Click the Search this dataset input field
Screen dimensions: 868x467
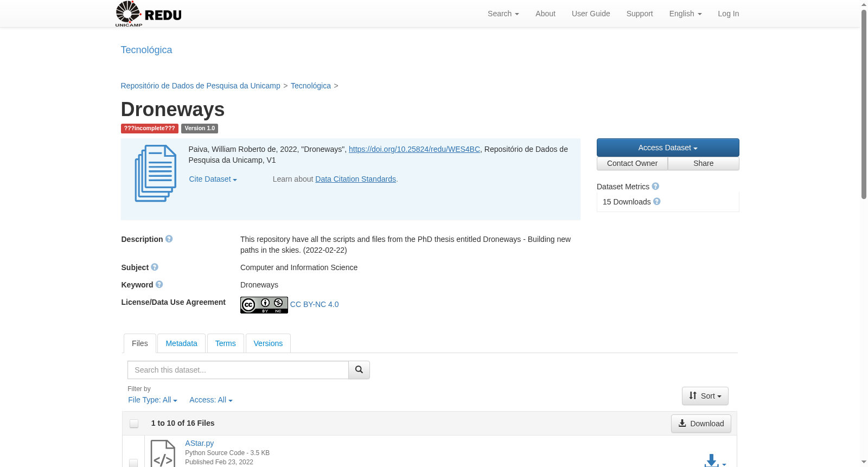tap(238, 370)
